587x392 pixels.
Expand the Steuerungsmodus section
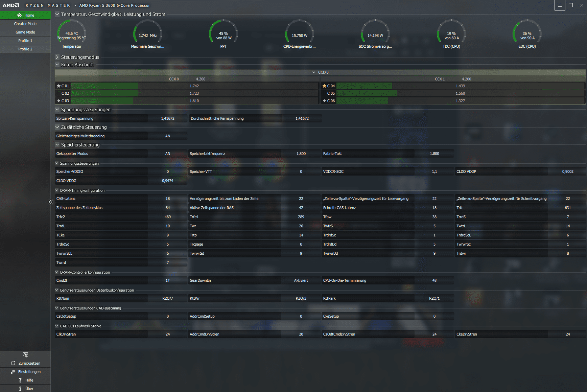point(57,57)
